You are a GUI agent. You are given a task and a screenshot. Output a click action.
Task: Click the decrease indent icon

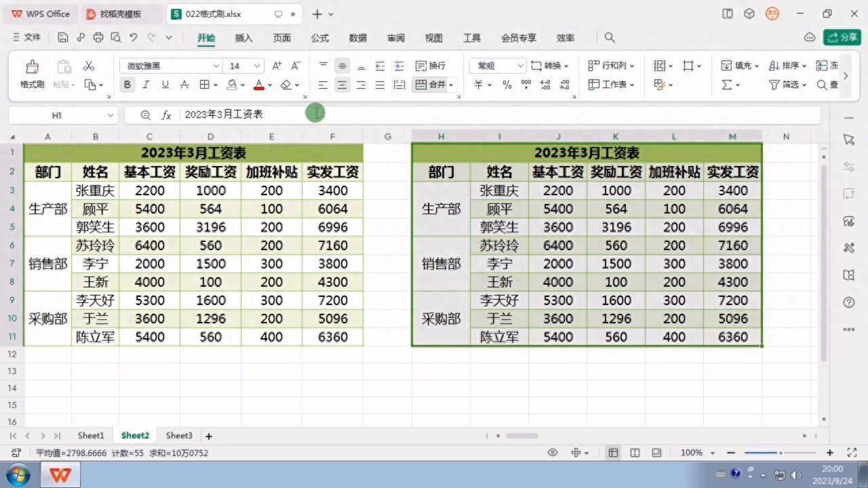point(380,66)
